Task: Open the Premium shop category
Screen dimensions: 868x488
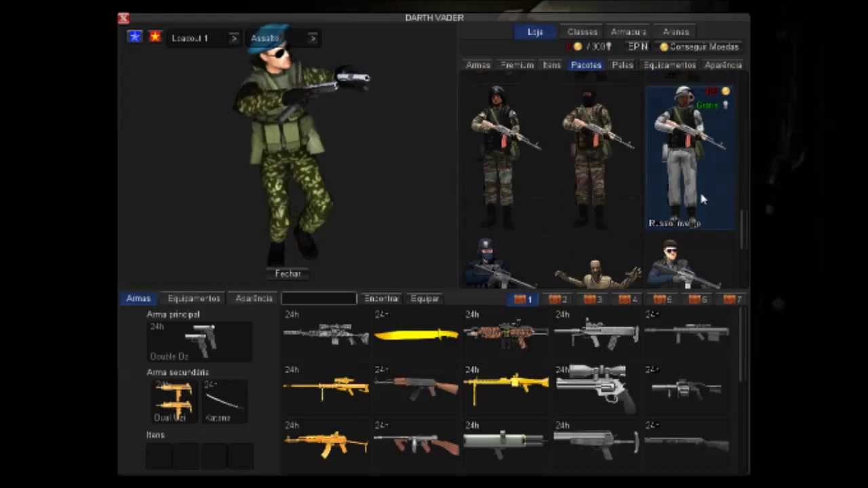Action: (x=517, y=65)
